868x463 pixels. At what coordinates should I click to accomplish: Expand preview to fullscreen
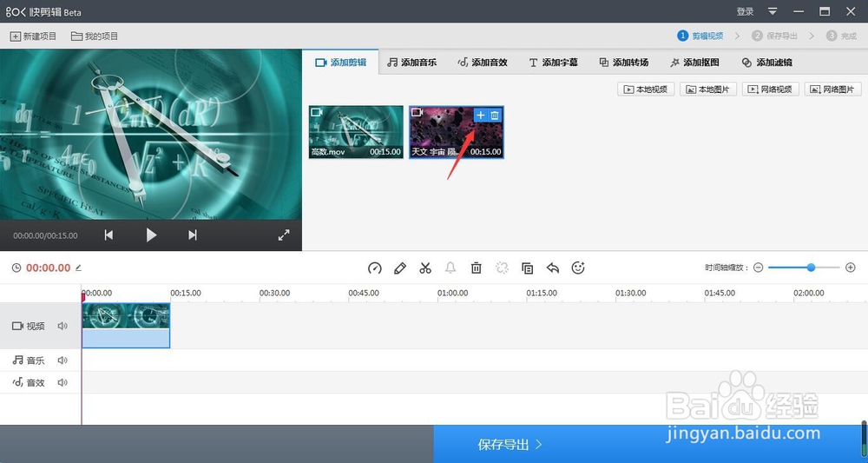(284, 235)
